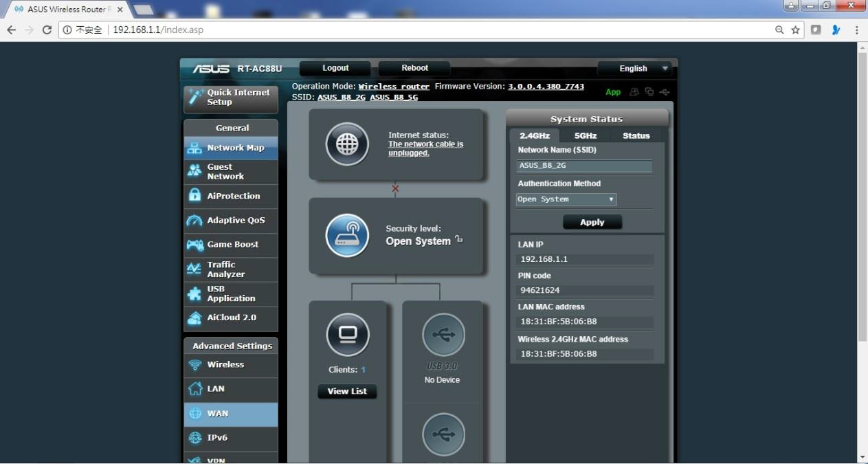Click the Network Map sidebar icon
The image size is (868, 464).
pyautogui.click(x=195, y=148)
